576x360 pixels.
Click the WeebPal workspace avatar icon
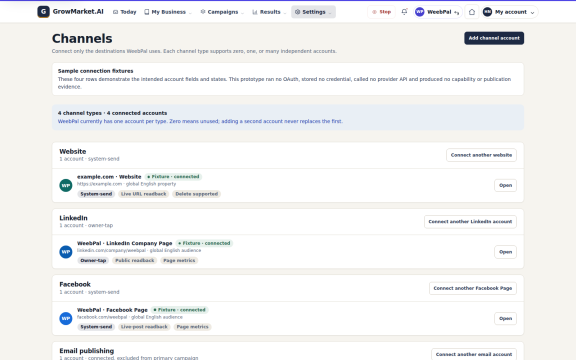[x=420, y=12]
